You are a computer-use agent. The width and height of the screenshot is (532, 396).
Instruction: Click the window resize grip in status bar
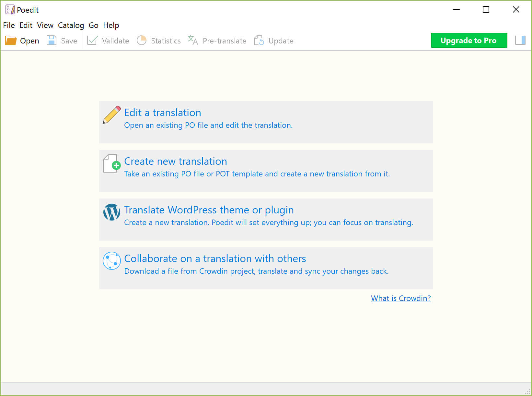527,392
